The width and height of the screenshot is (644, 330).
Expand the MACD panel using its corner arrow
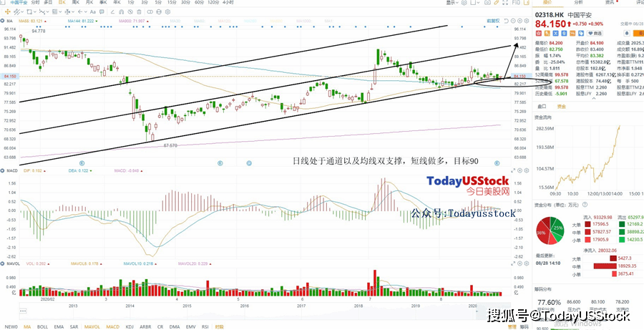coord(512,170)
